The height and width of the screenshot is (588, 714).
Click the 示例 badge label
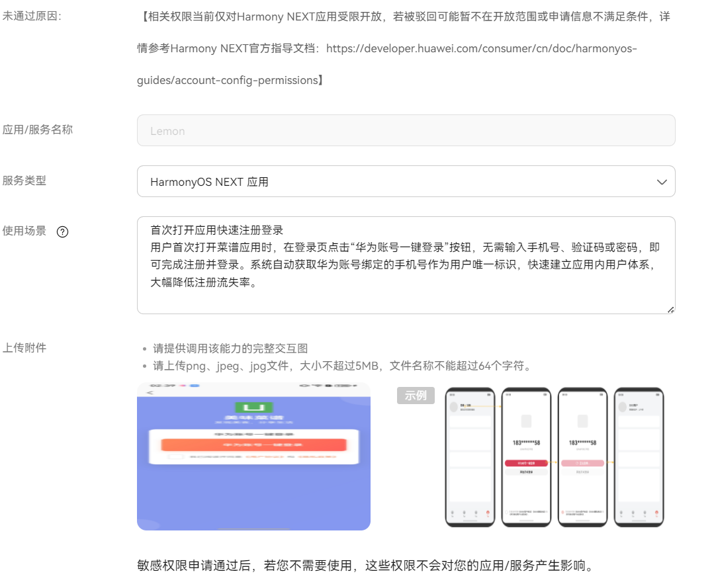416,396
